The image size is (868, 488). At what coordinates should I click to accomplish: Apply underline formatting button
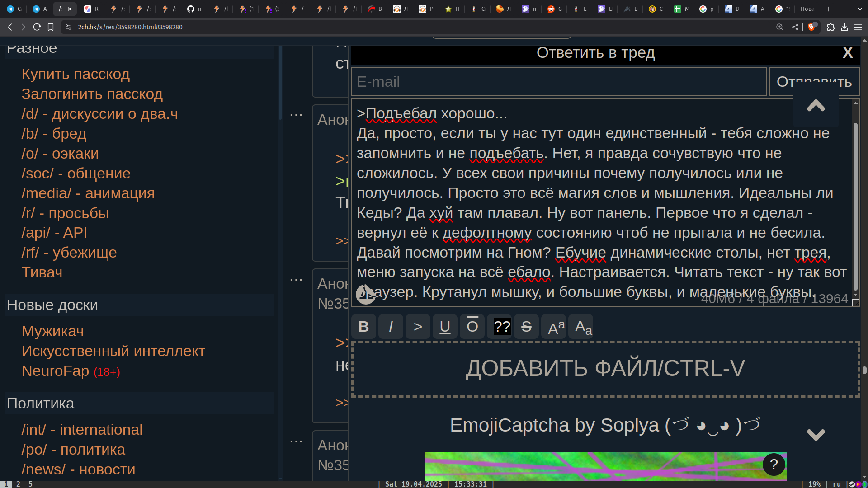(445, 326)
